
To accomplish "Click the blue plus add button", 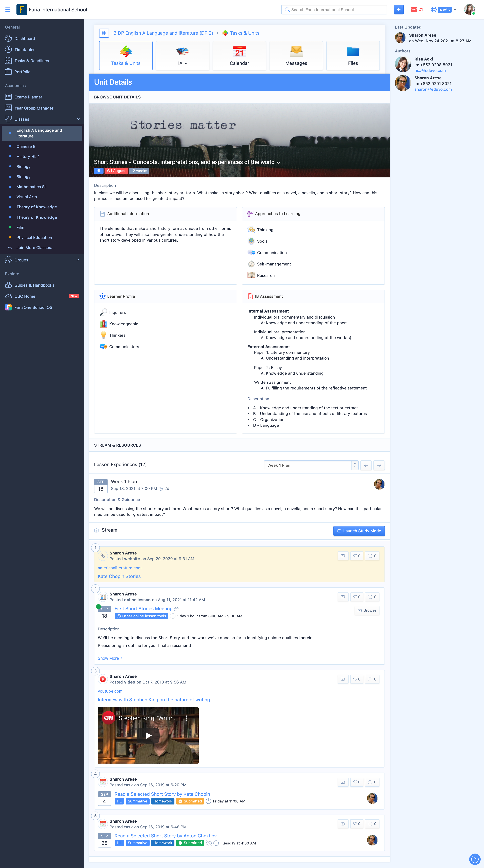I will [398, 10].
